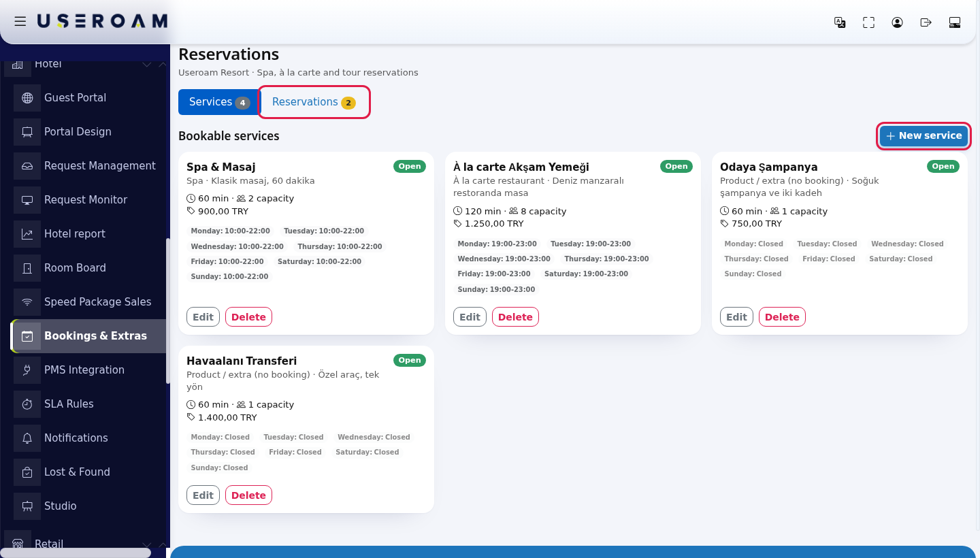Image resolution: width=980 pixels, height=558 pixels.
Task: Delete À la carte Akşam Yemeği service
Action: coord(515,317)
